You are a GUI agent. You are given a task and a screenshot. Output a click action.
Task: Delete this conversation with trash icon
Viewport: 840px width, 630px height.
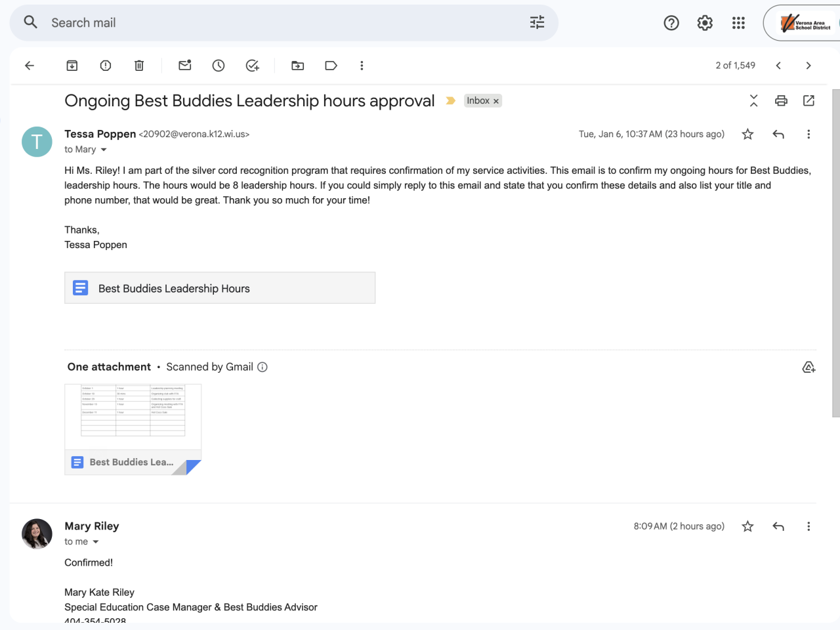click(x=139, y=66)
